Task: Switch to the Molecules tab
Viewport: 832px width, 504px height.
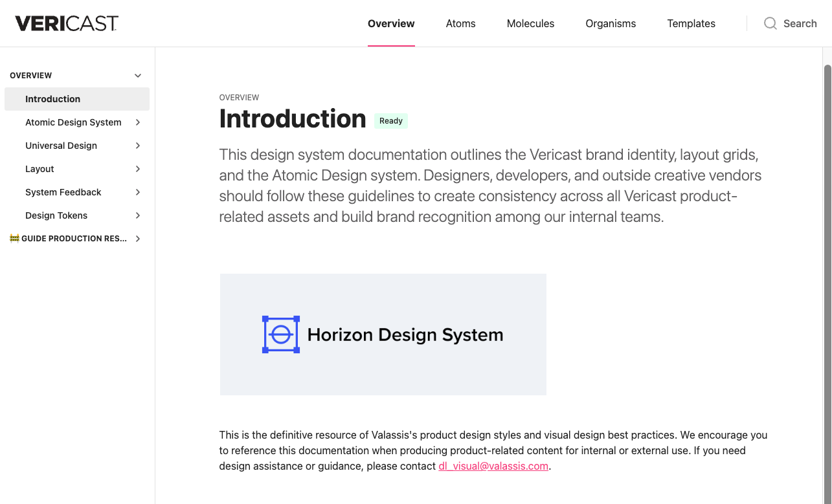Action: click(x=531, y=23)
